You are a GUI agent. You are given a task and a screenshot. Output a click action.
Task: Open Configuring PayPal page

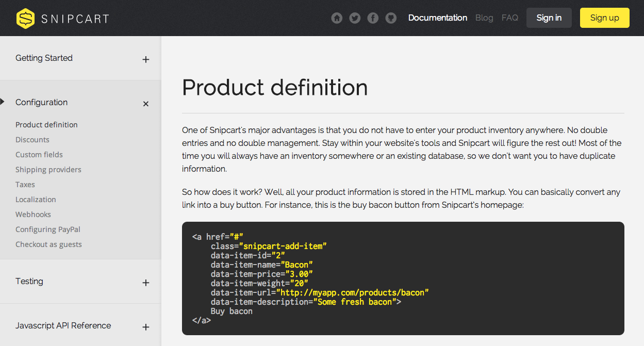48,229
